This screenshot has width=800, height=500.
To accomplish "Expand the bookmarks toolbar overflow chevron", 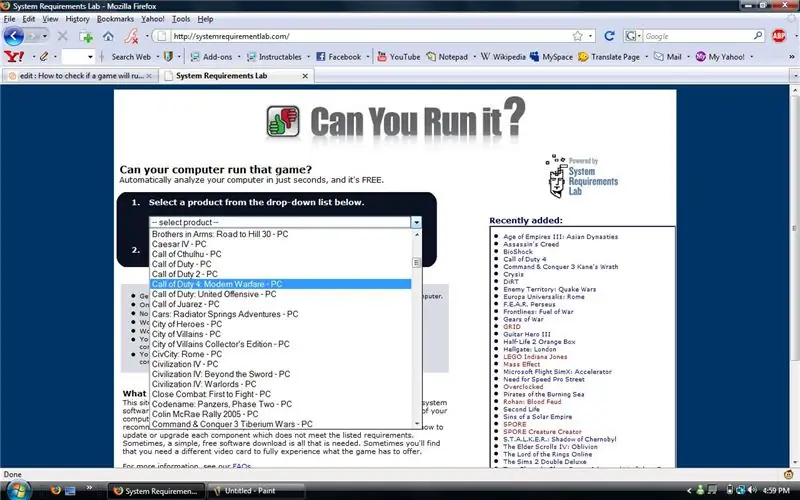I will pyautogui.click(x=792, y=57).
